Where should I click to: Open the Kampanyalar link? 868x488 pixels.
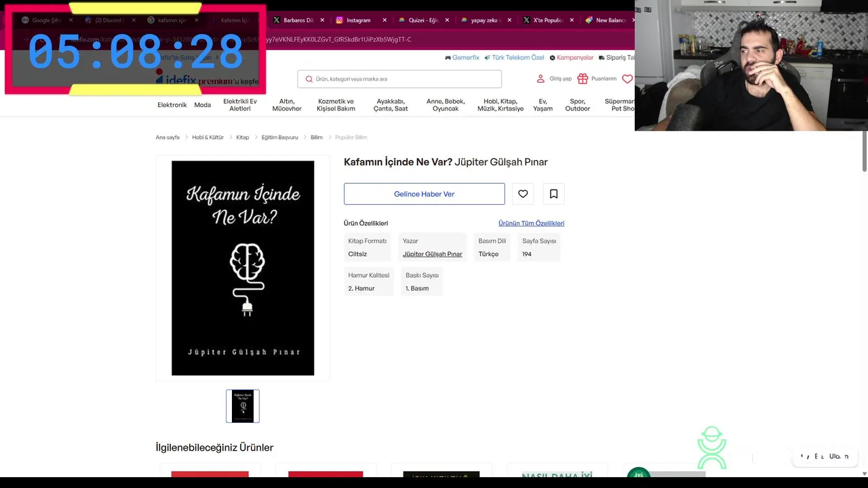tap(572, 58)
